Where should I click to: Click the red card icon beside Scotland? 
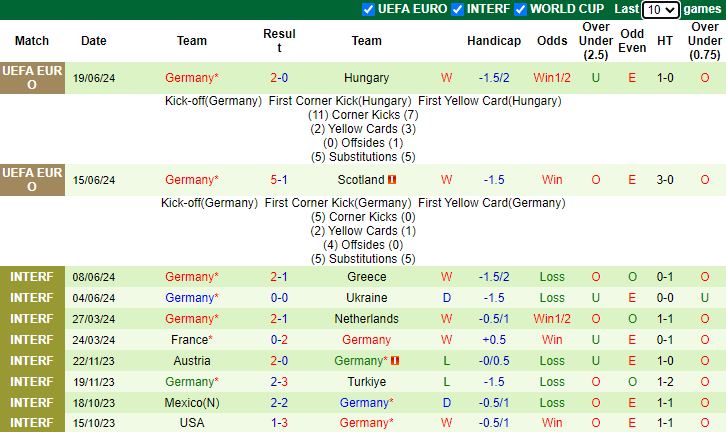tap(393, 180)
